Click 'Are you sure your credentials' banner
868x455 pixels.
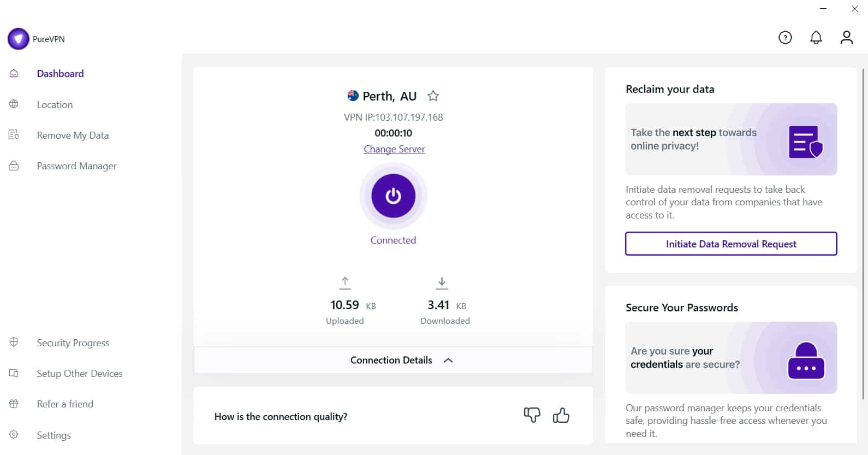tap(731, 358)
